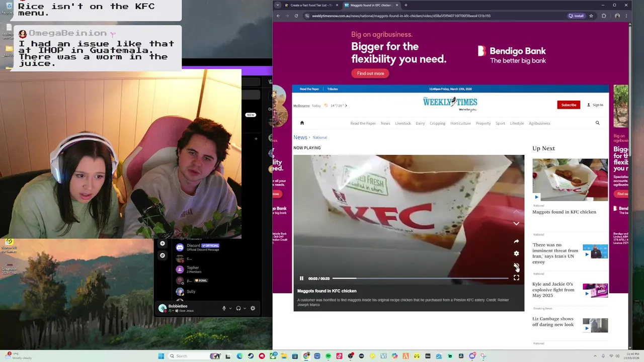Go to the Sport section
This screenshot has height=362, width=644.
pos(500,123)
